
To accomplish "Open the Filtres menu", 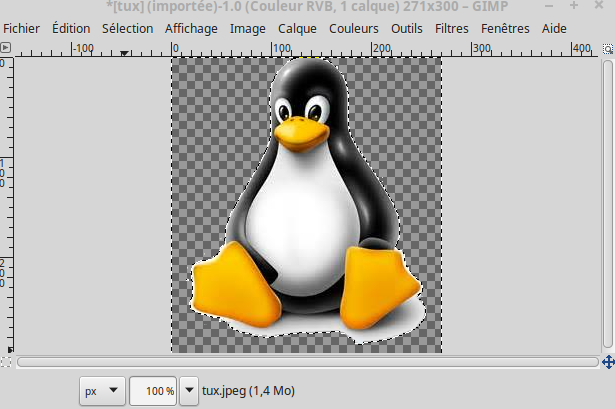I will point(451,29).
